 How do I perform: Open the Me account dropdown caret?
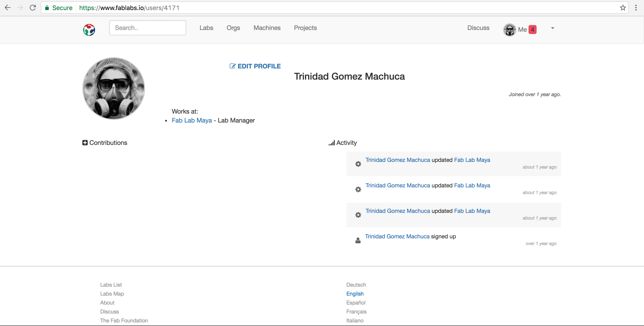pos(552,28)
